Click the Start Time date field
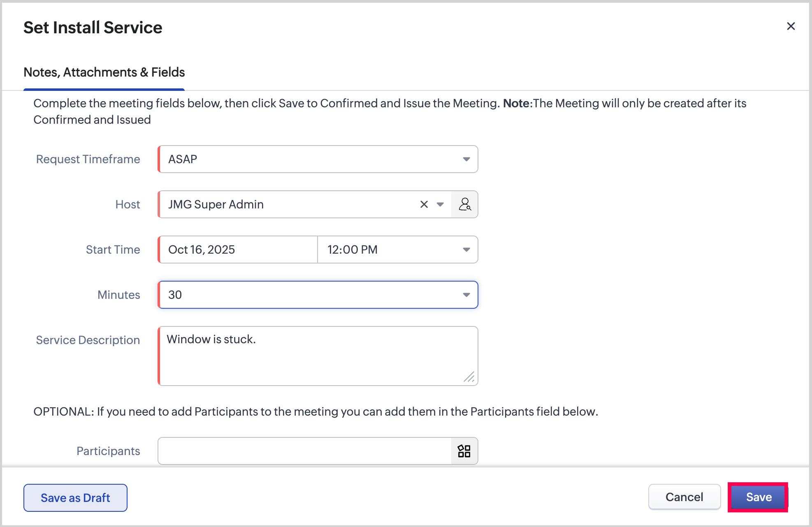The width and height of the screenshot is (812, 527). pyautogui.click(x=238, y=250)
